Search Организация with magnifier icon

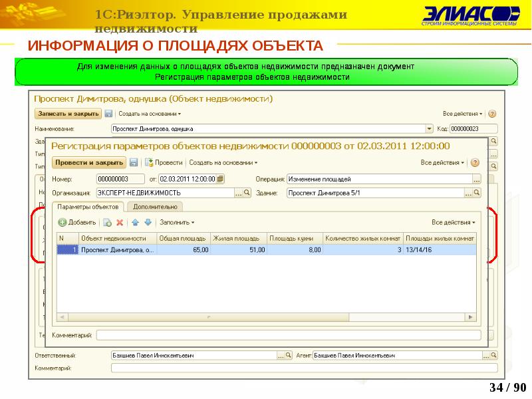pyautogui.click(x=247, y=193)
